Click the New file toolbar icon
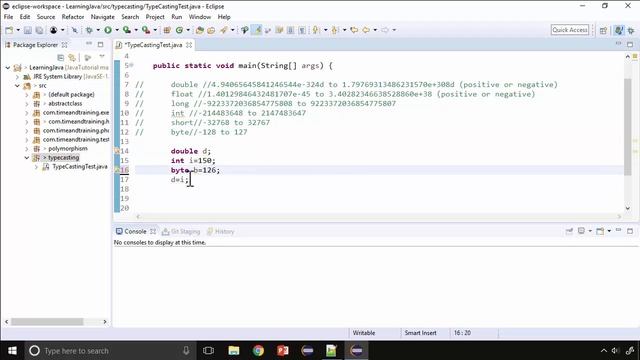This screenshot has height=360, width=640. point(9,30)
